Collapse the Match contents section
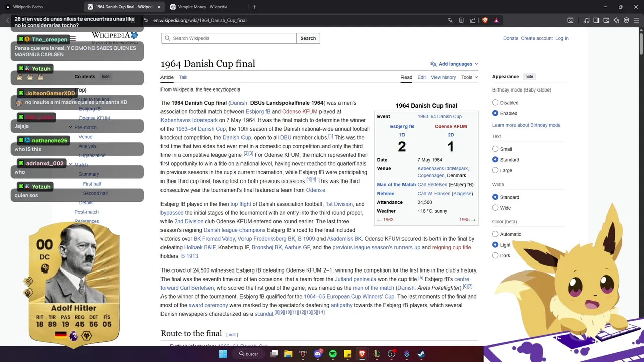The image size is (644, 362). [x=71, y=164]
